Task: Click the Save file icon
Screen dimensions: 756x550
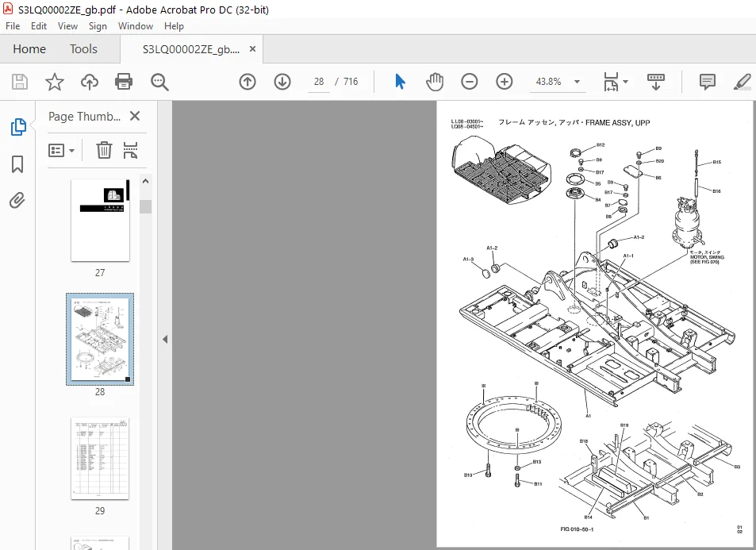Action: pos(20,82)
